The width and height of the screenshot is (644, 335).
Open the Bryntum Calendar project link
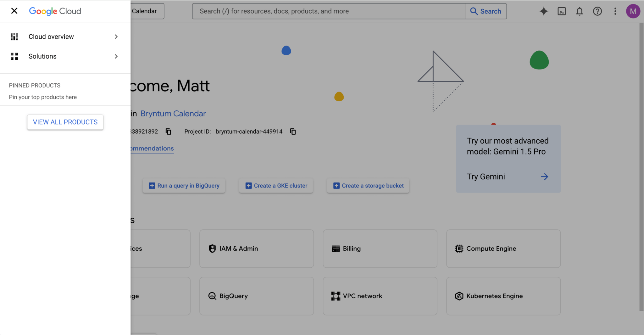pyautogui.click(x=173, y=114)
